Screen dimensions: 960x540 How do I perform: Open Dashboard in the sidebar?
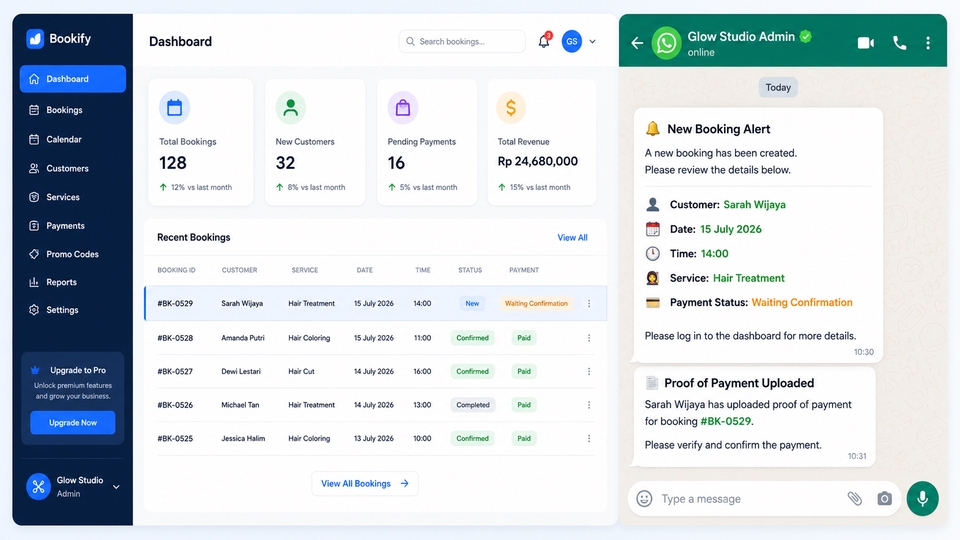coord(73,79)
